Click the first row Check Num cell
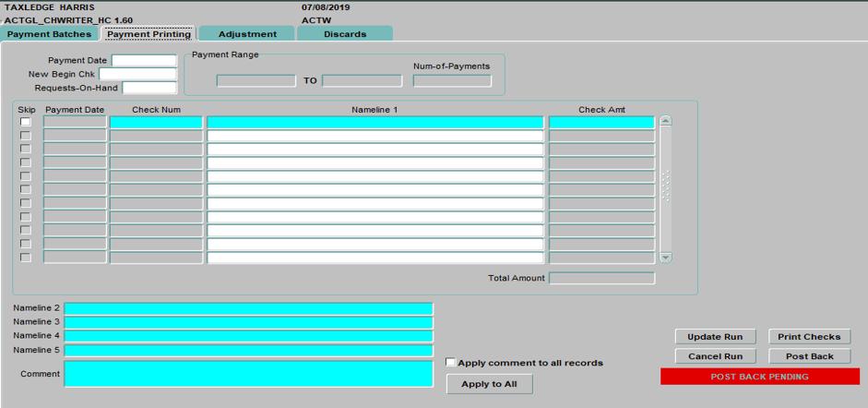This screenshot has width=868, height=408. (x=155, y=122)
